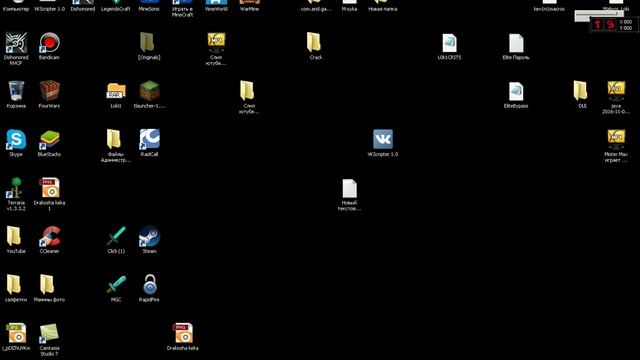640x360 pixels.
Task: Open the Корзина recycle bin
Action: [x=16, y=91]
